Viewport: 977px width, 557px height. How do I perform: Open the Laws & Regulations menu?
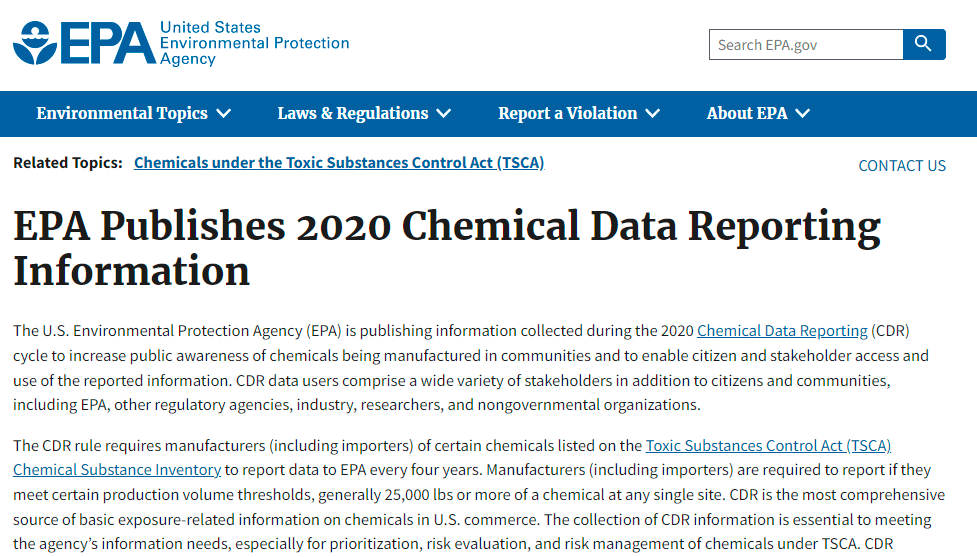point(352,114)
